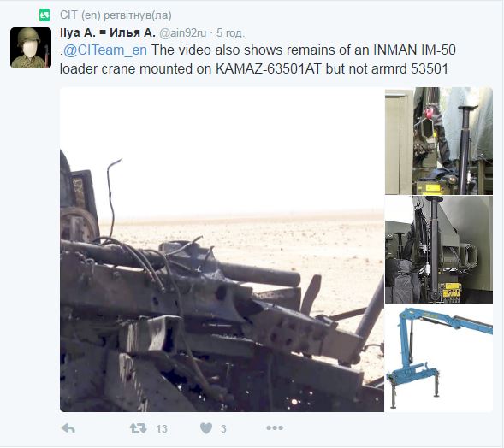Retweet this tweet via arrows icon
Image resolution: width=504 pixels, height=448 pixels.
pyautogui.click(x=139, y=428)
